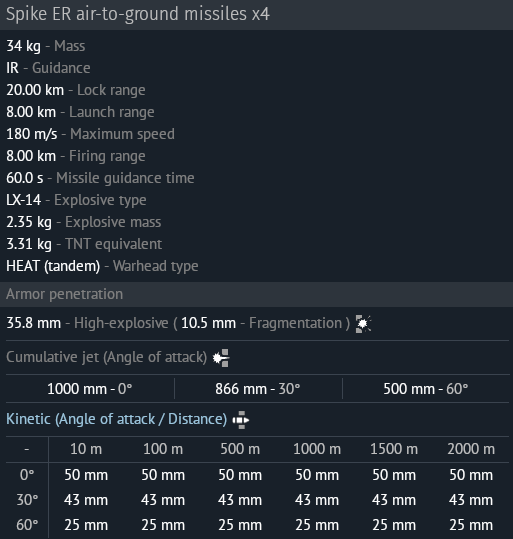This screenshot has height=539, width=513.
Task: Open the Kinetic (Angle of attack / Distance) link
Action: 117,419
